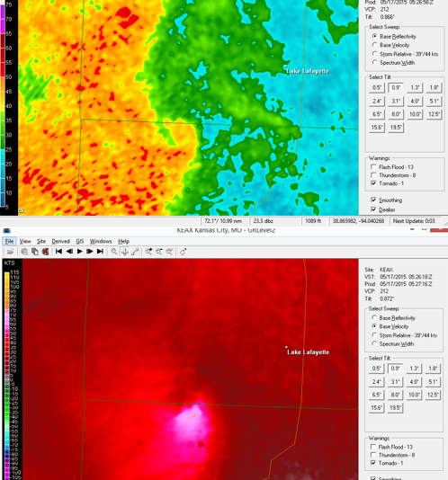Toggle Smoothing checkbox in upper window

pos(373,200)
